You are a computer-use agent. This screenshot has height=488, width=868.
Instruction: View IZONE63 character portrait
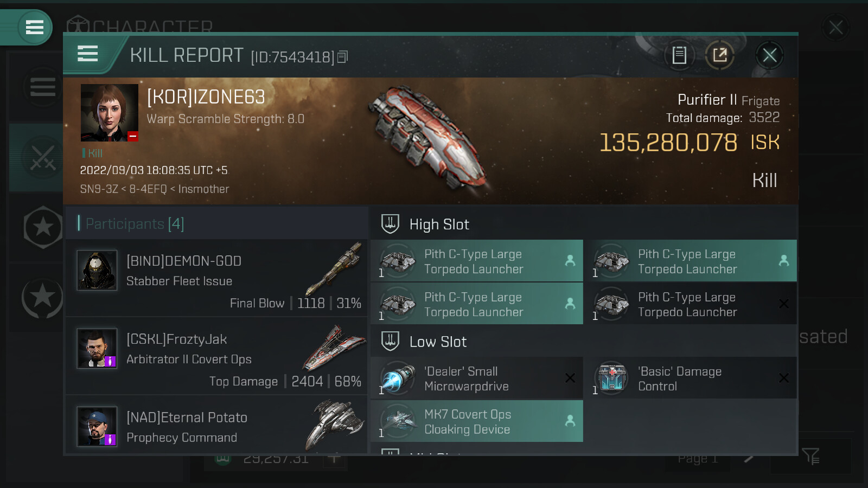coord(109,113)
